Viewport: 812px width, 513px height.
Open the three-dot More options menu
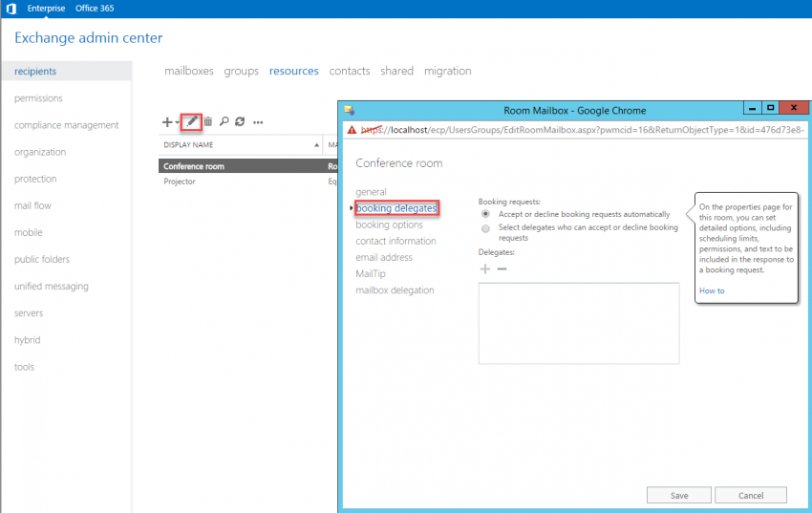click(x=258, y=122)
